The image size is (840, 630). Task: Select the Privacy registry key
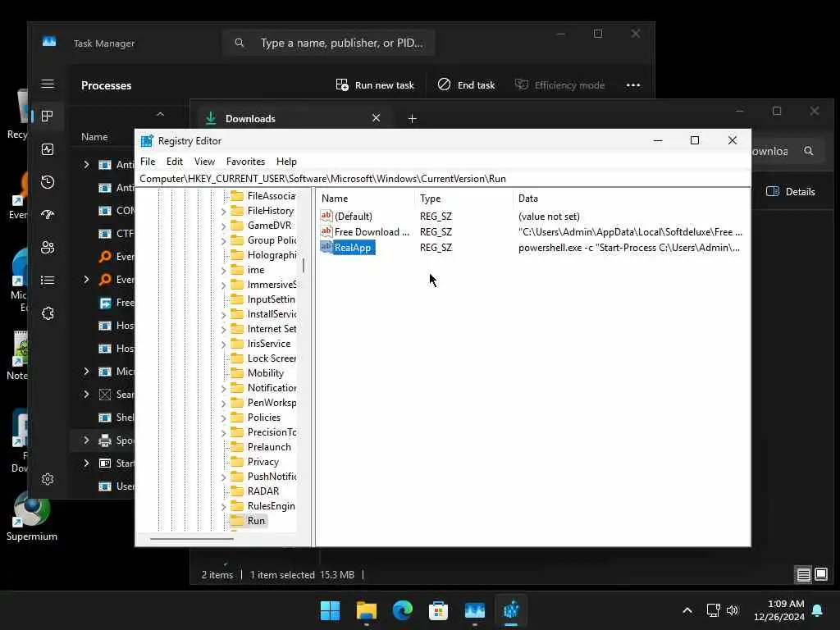[263, 462]
